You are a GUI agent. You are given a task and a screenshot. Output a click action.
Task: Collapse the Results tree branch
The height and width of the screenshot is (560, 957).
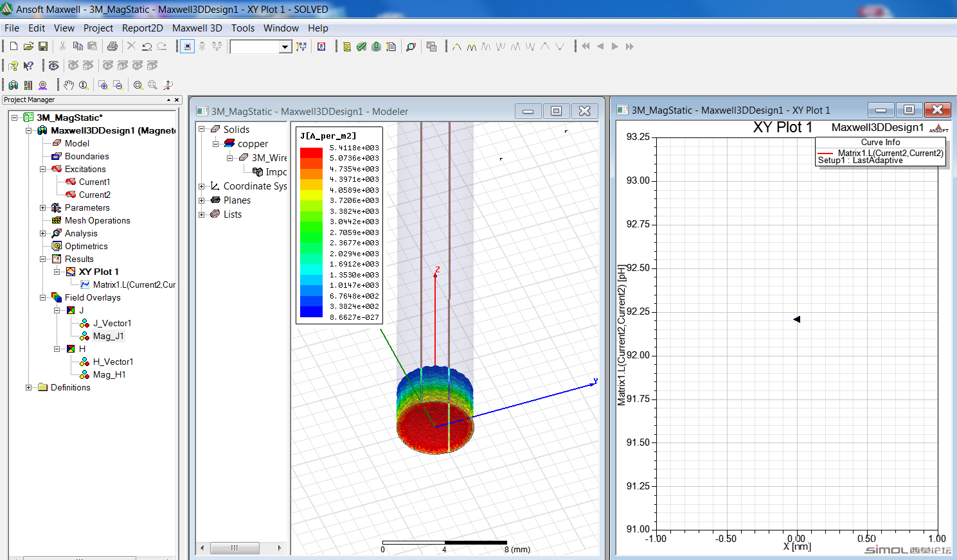pyautogui.click(x=43, y=259)
